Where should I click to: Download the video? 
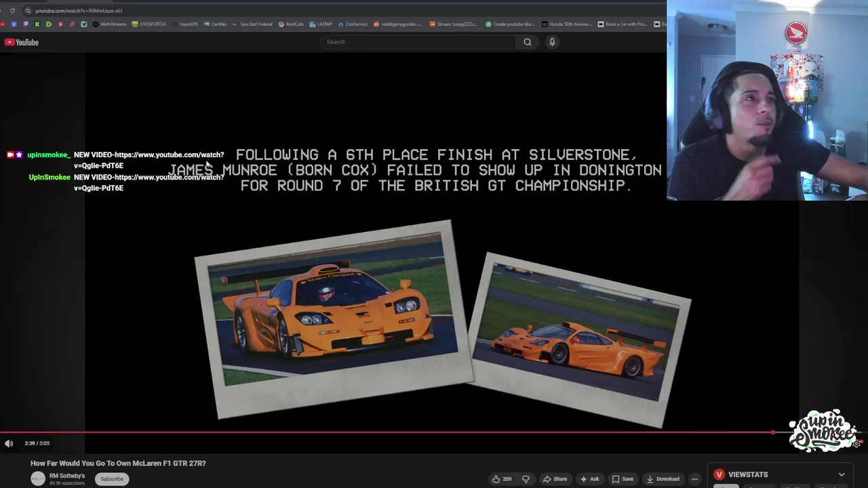pos(663,479)
